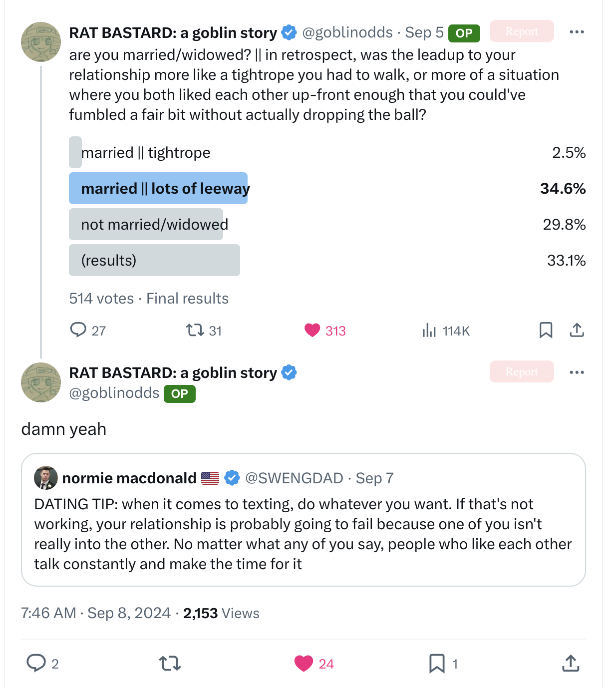Share the poll tweet via upload icon
The height and width of the screenshot is (688, 616).
click(577, 330)
